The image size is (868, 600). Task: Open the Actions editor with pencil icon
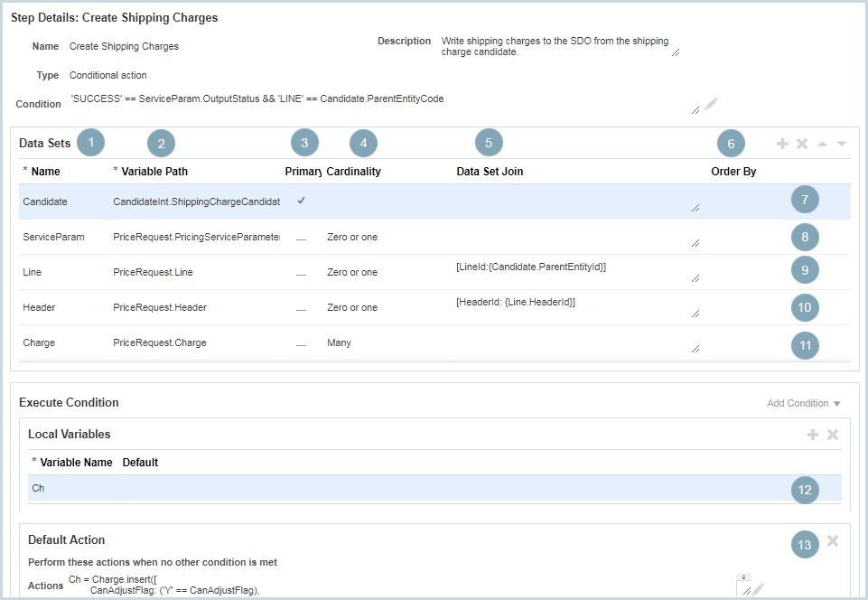pyautogui.click(x=759, y=589)
